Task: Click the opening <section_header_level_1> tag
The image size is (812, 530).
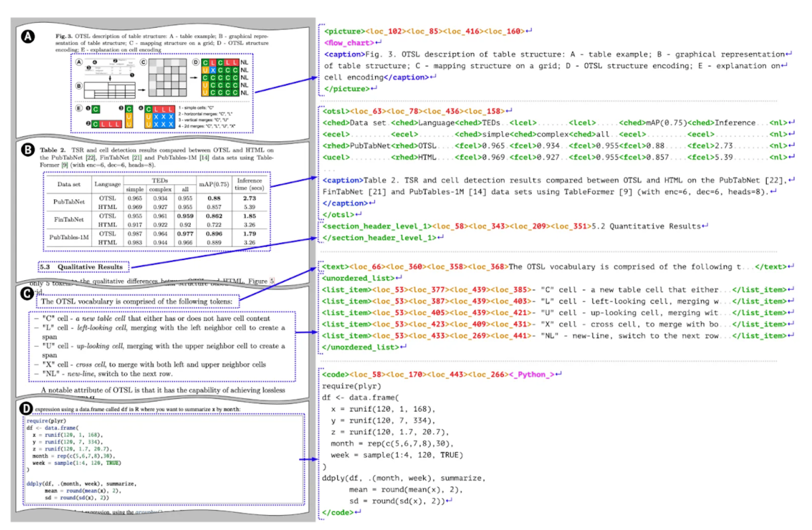Action: tap(377, 226)
